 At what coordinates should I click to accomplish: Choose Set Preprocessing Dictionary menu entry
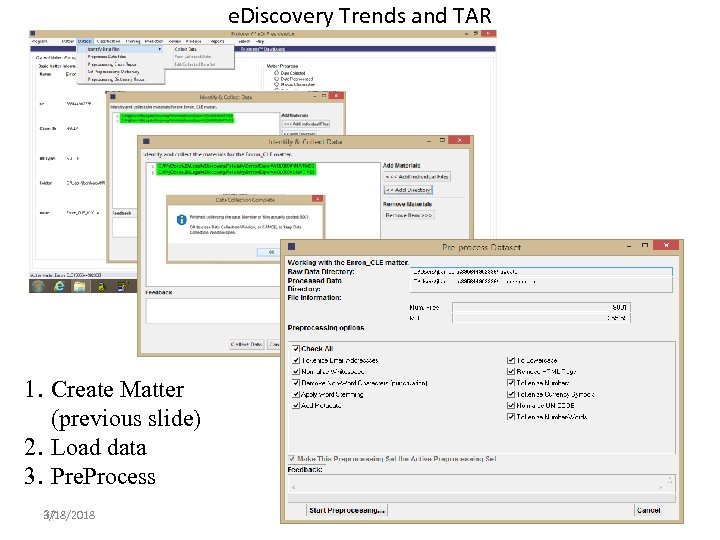pyautogui.click(x=113, y=72)
